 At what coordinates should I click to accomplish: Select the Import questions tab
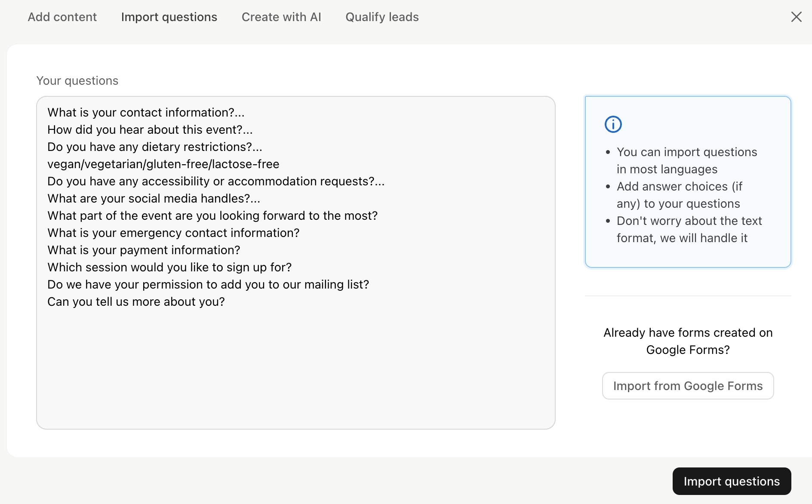(x=169, y=17)
